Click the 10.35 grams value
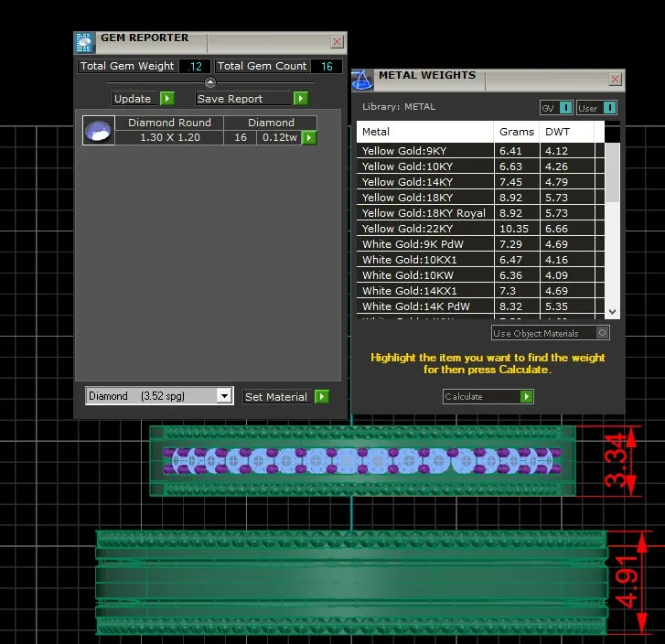The image size is (665, 644). 513,229
